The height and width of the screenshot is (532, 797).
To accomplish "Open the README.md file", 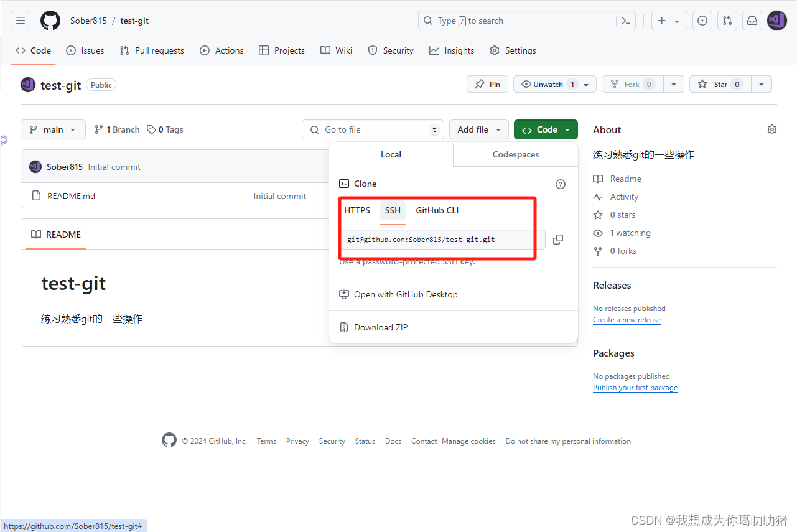I will point(72,196).
